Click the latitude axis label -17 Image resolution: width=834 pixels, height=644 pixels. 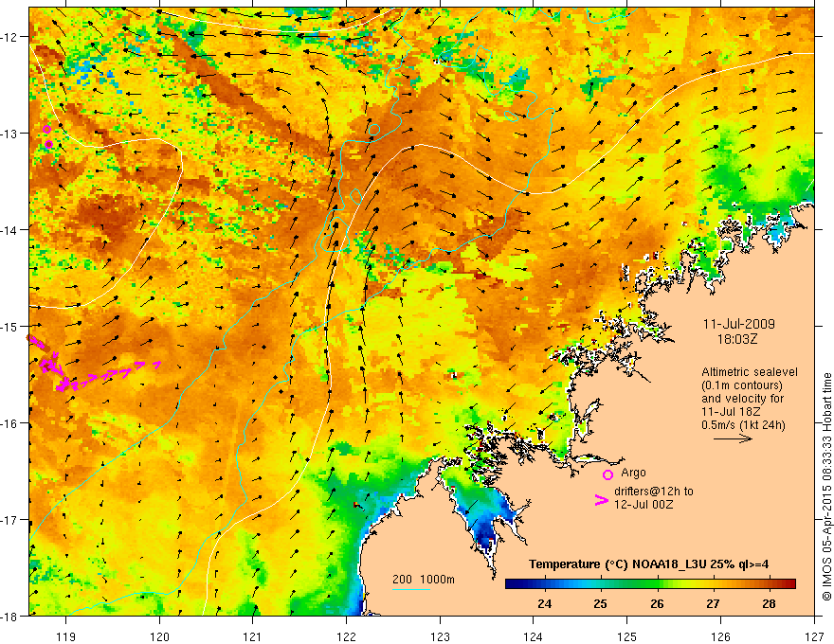[x=10, y=520]
